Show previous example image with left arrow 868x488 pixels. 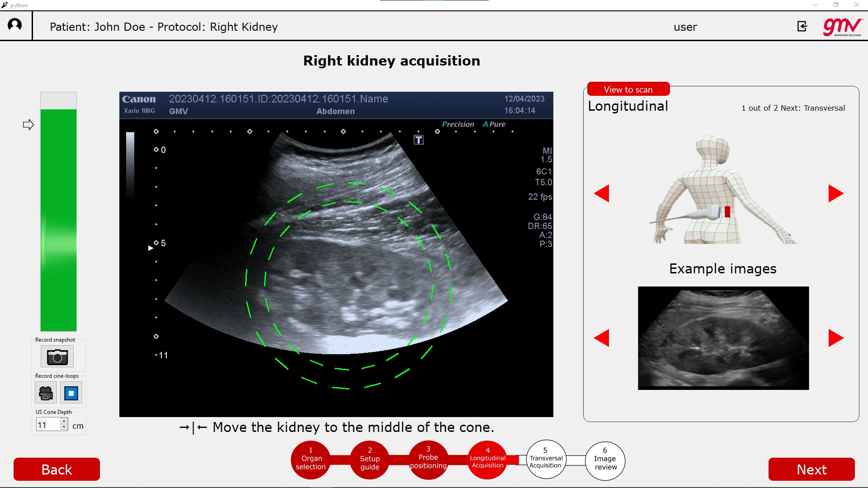click(602, 338)
